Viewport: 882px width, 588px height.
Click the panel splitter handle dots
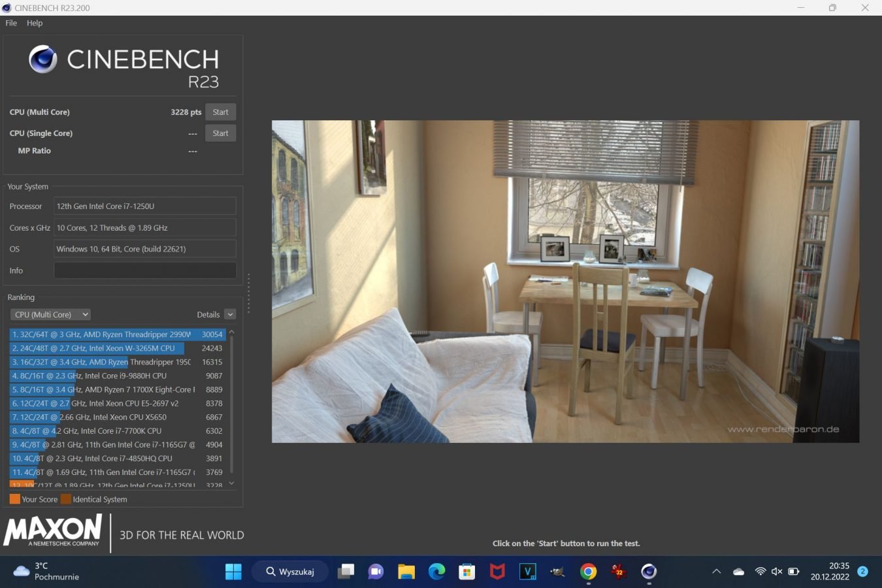[248, 293]
